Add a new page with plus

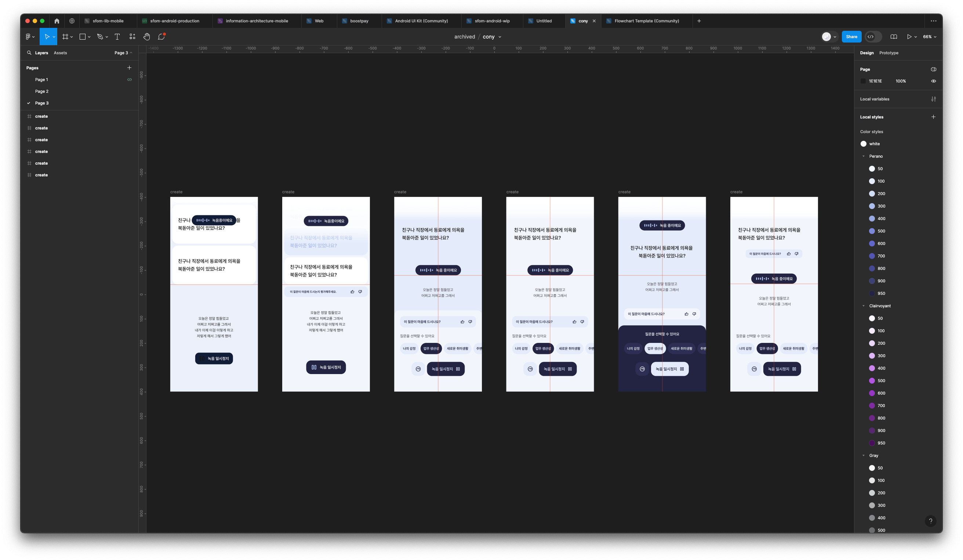tap(129, 67)
